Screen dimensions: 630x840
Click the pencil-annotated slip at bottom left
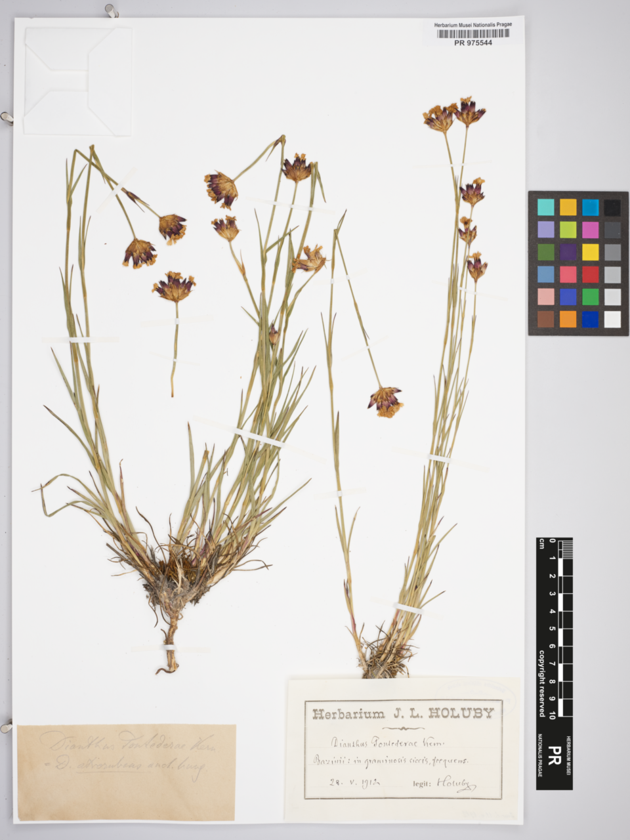coord(126,772)
